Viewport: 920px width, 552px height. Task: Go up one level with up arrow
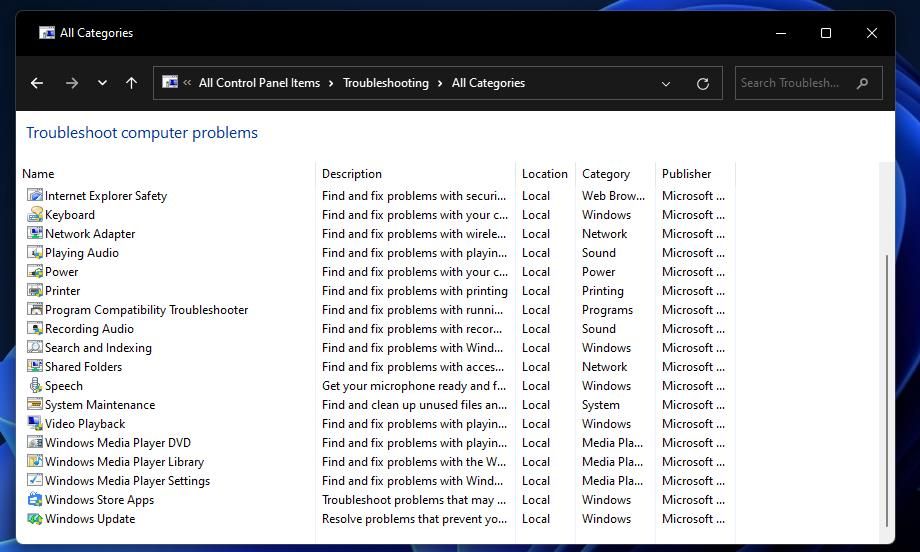pos(131,83)
